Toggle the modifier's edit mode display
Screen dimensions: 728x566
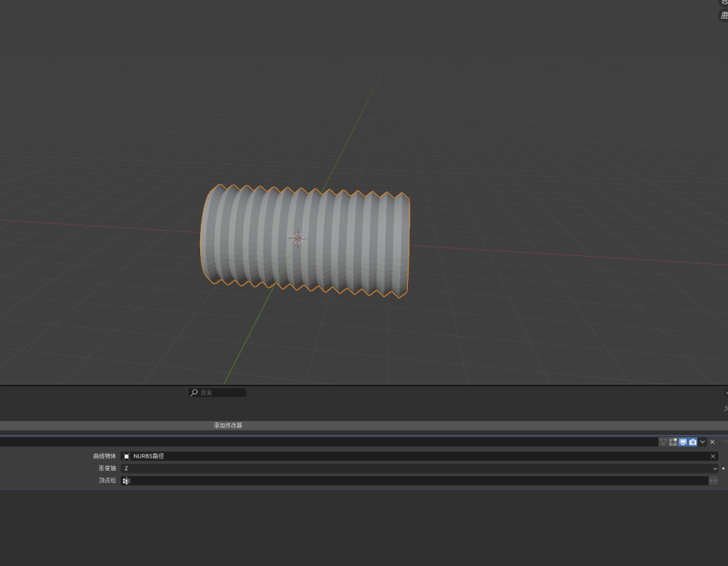(x=673, y=442)
